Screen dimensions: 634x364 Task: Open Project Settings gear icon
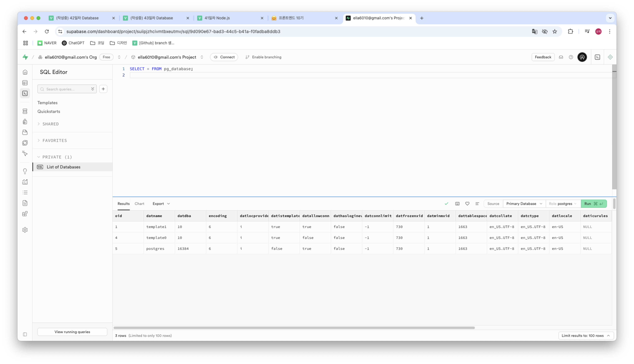pos(25,230)
